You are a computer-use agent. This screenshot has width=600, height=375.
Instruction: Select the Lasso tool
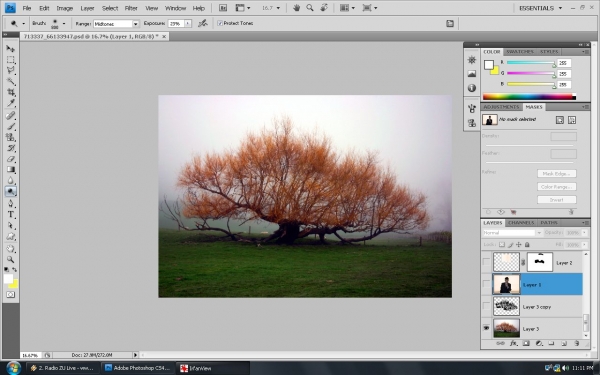10,70
